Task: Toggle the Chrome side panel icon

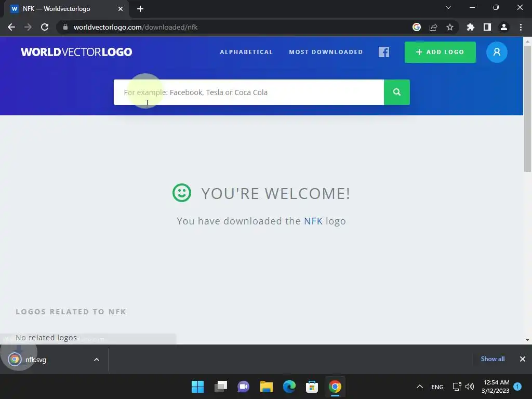Action: point(487,27)
